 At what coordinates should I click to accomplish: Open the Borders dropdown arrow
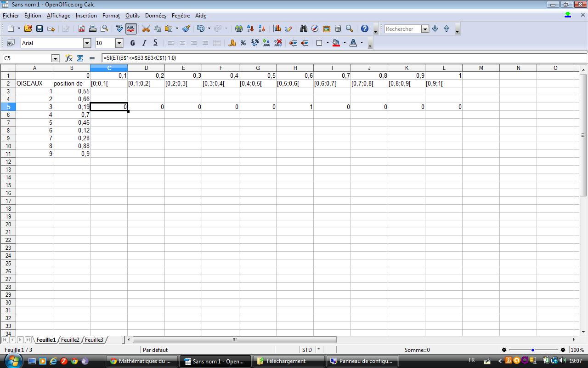coord(328,43)
